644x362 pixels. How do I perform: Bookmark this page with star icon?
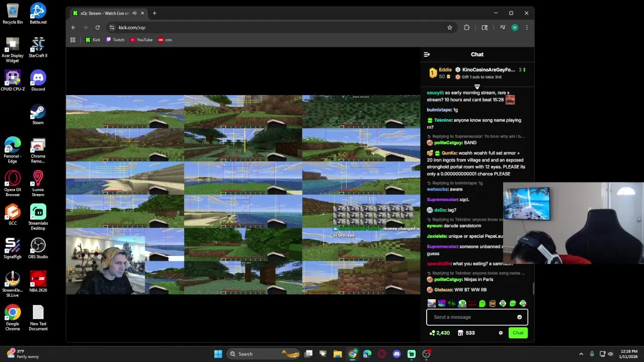click(450, 28)
